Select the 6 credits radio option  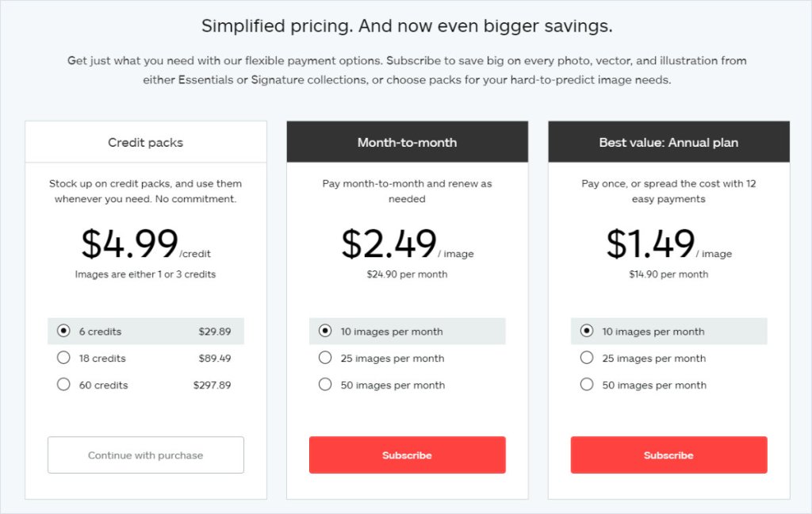point(64,332)
